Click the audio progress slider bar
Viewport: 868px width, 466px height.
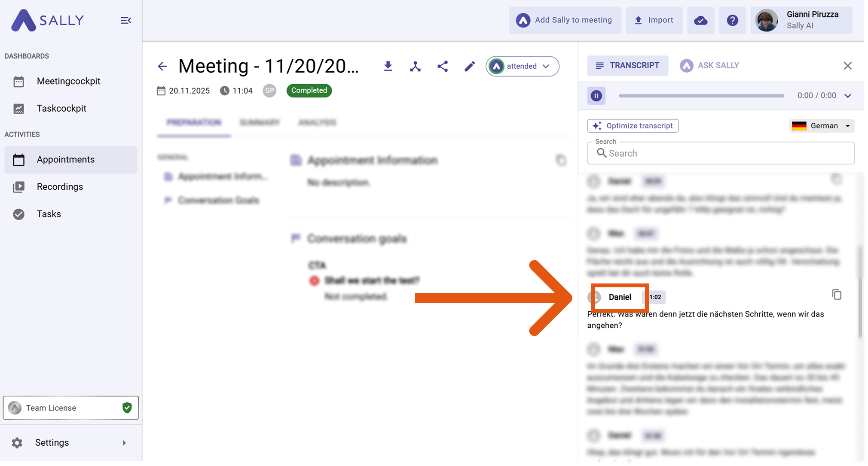point(701,96)
